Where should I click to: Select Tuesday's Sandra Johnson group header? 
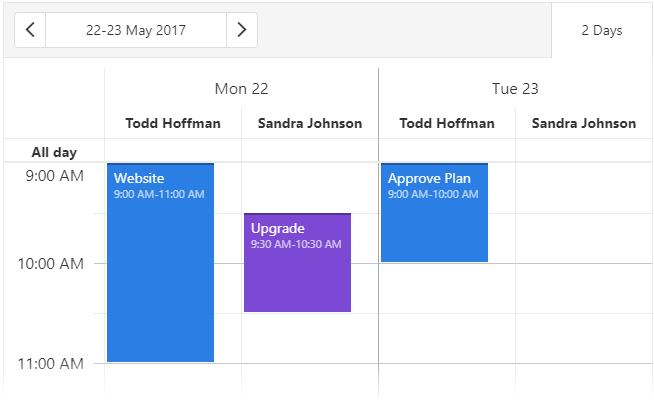click(584, 124)
